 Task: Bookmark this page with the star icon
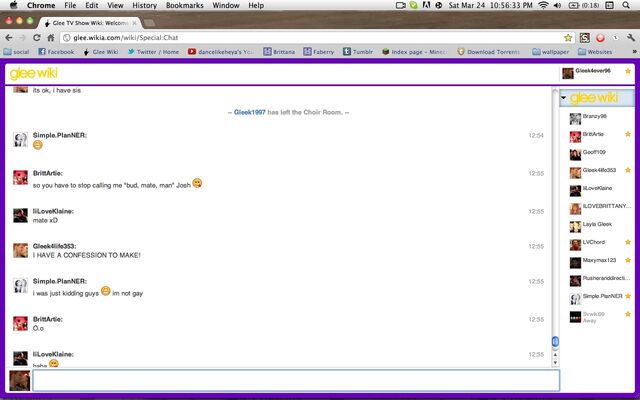[568, 38]
